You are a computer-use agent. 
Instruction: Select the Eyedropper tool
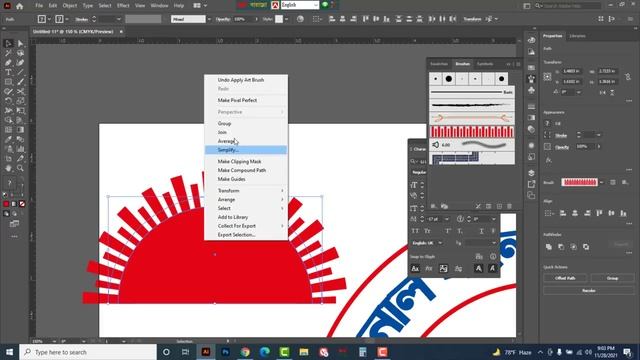[x=8, y=139]
